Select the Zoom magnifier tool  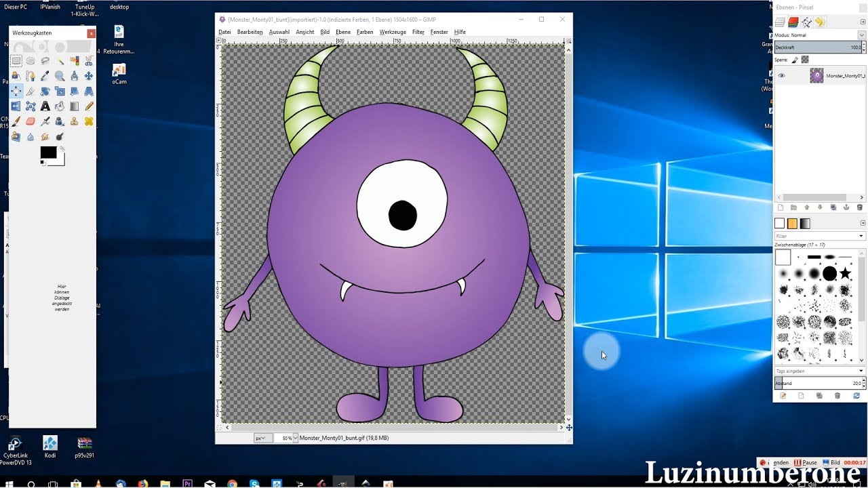coord(60,76)
